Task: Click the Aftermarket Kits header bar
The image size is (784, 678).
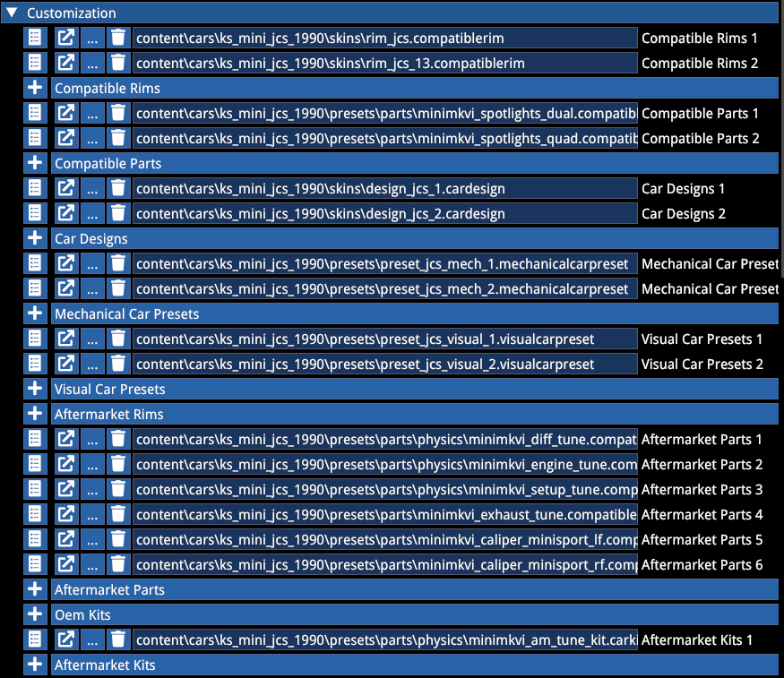Action: [415, 664]
